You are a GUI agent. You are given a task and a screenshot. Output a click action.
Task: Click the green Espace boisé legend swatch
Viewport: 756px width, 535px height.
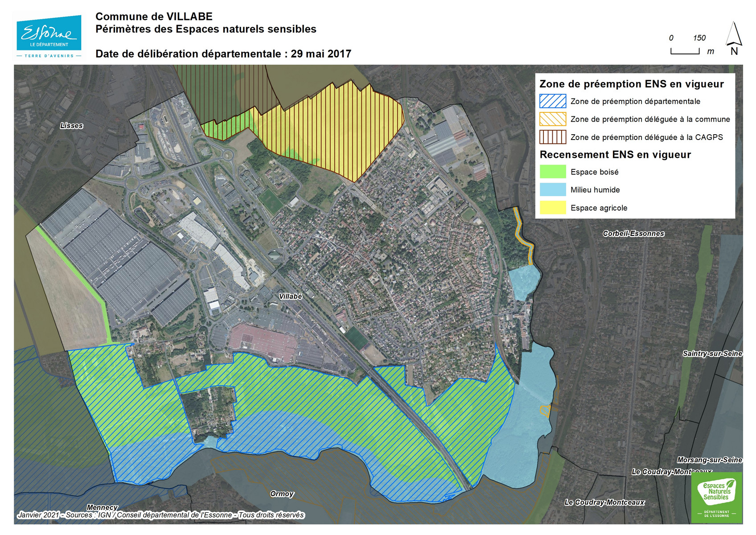[553, 172]
